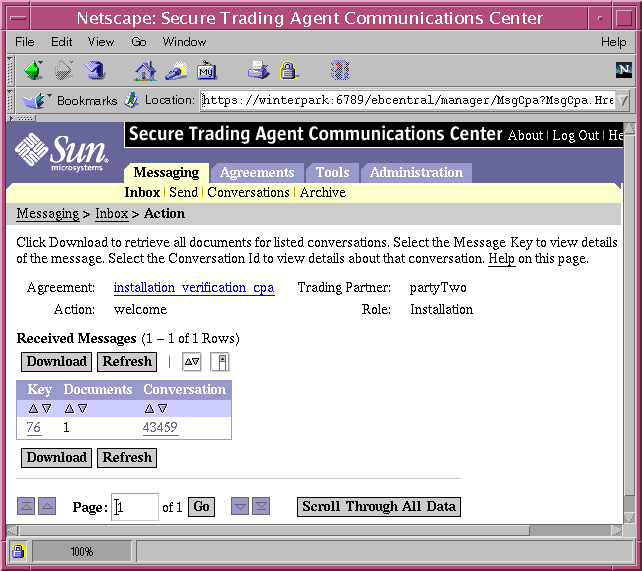Click the upper Refresh button
The width and height of the screenshot is (642, 571).
coord(127,362)
